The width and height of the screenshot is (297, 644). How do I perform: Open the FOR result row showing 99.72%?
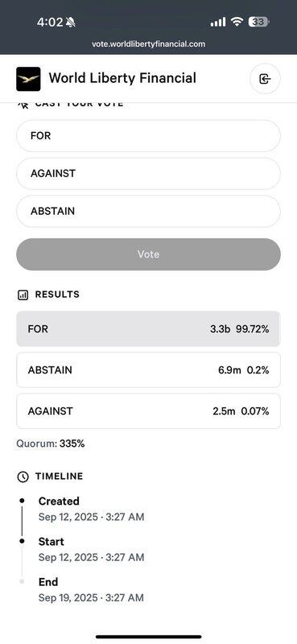(x=148, y=328)
